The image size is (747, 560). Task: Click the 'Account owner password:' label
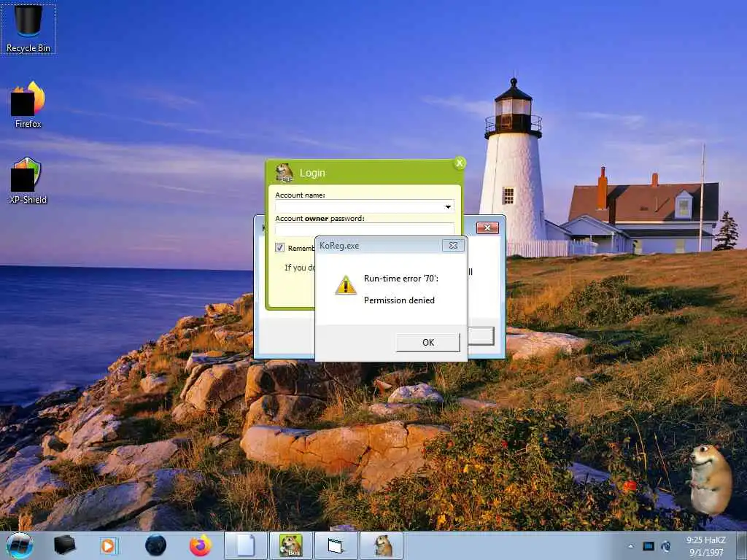[320, 219]
